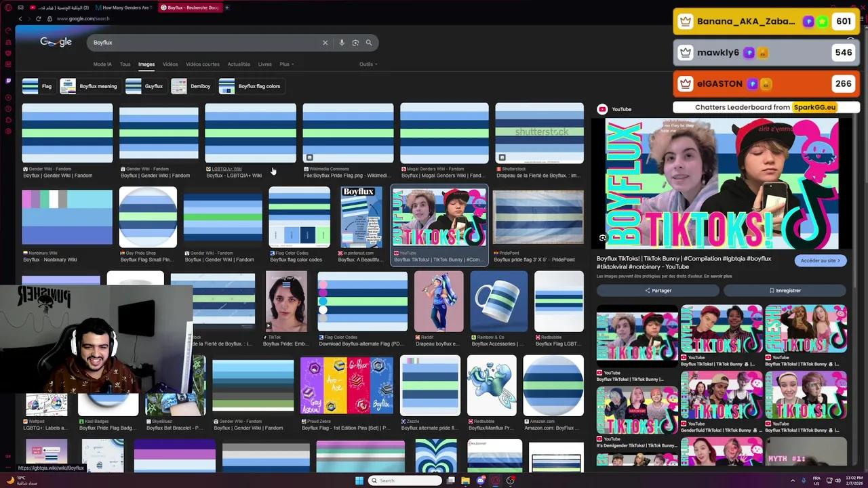Switch to Vidéos tab

170,64
